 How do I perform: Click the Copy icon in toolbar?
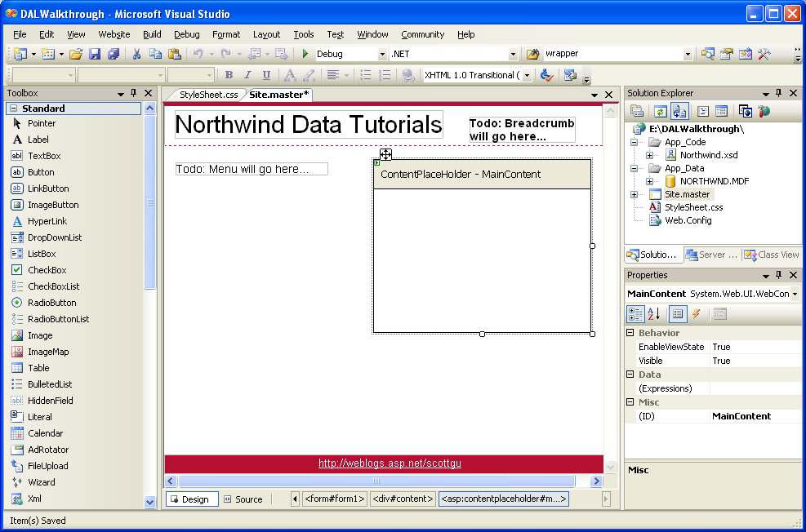click(155, 54)
